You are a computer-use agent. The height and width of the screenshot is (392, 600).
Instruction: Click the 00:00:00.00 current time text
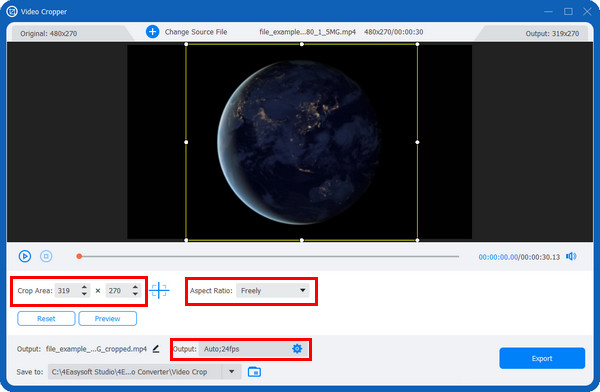pyautogui.click(x=498, y=257)
